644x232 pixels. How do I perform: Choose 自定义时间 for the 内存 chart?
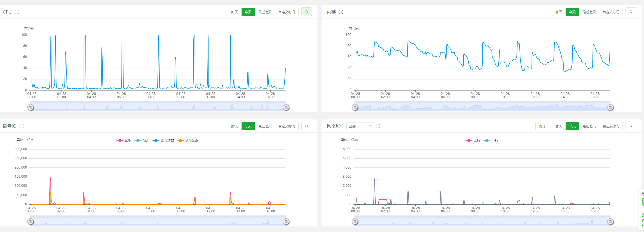click(x=611, y=12)
